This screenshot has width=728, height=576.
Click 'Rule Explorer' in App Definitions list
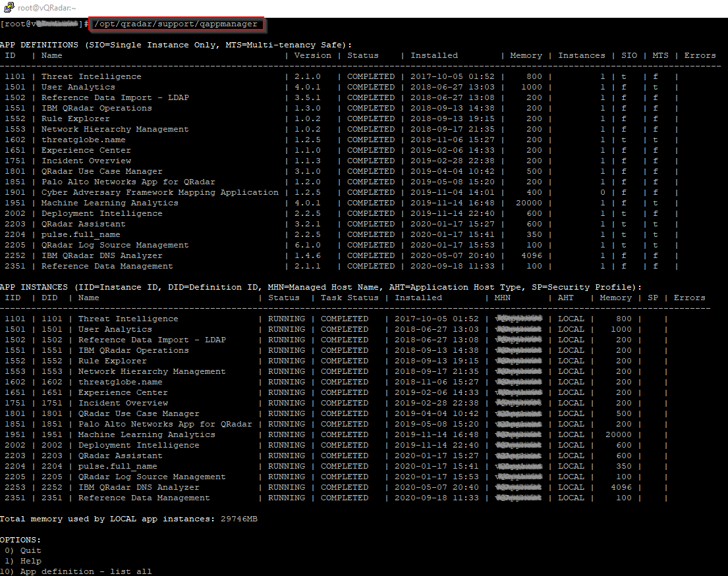pos(76,118)
